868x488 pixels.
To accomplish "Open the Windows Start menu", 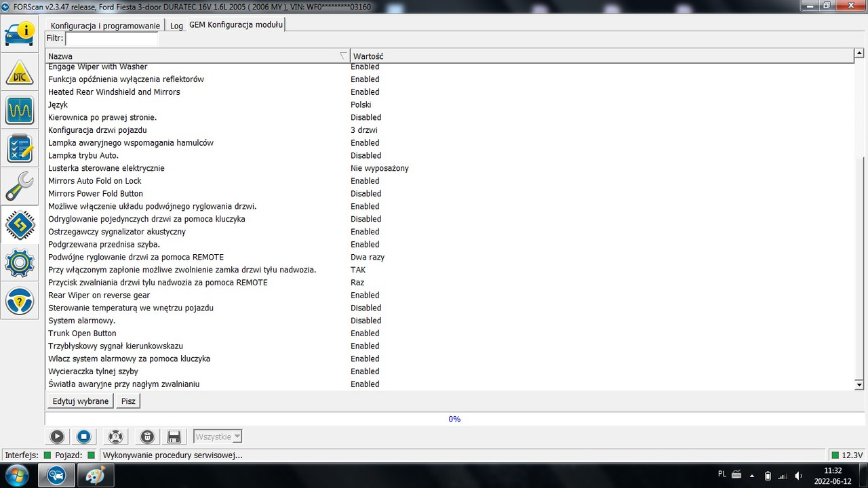I will [16, 476].
